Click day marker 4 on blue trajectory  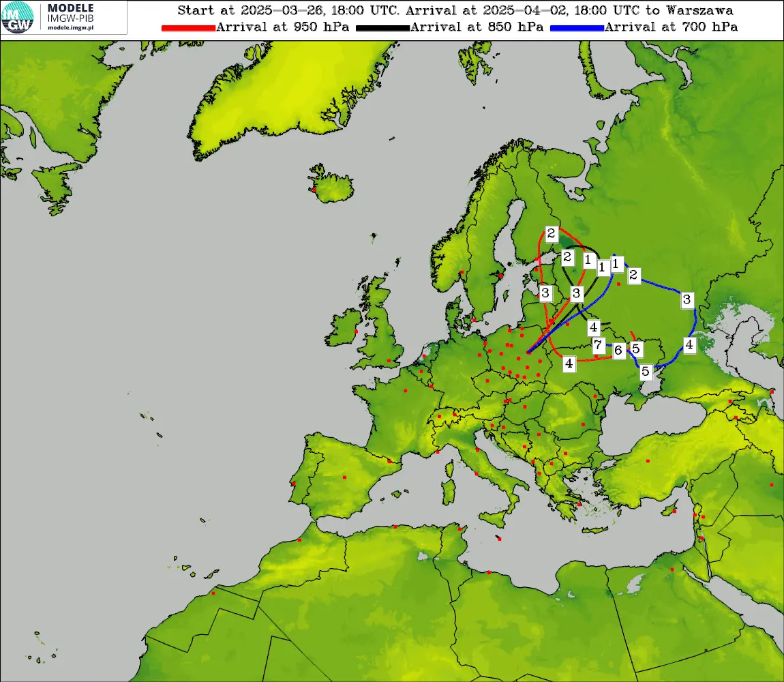coord(689,345)
